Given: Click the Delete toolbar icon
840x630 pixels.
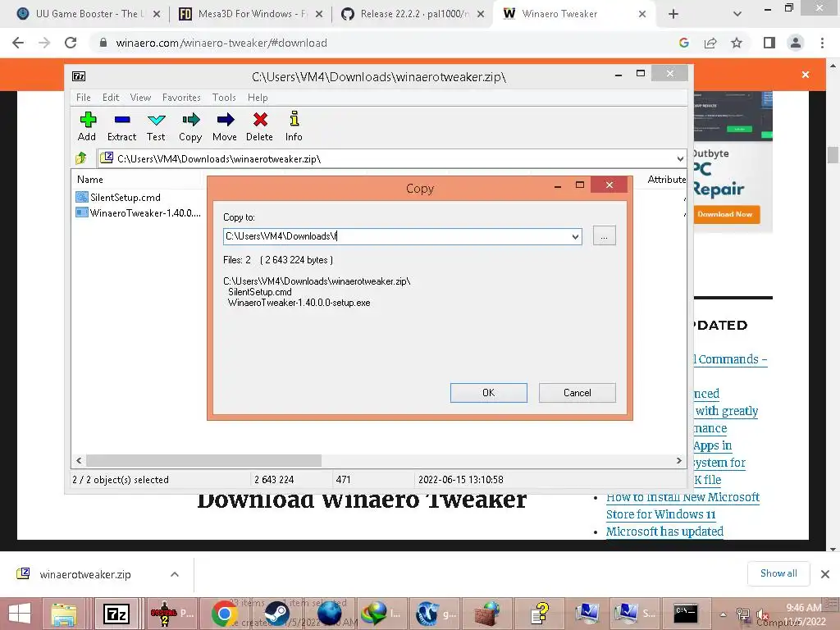Looking at the screenshot, I should click(260, 126).
